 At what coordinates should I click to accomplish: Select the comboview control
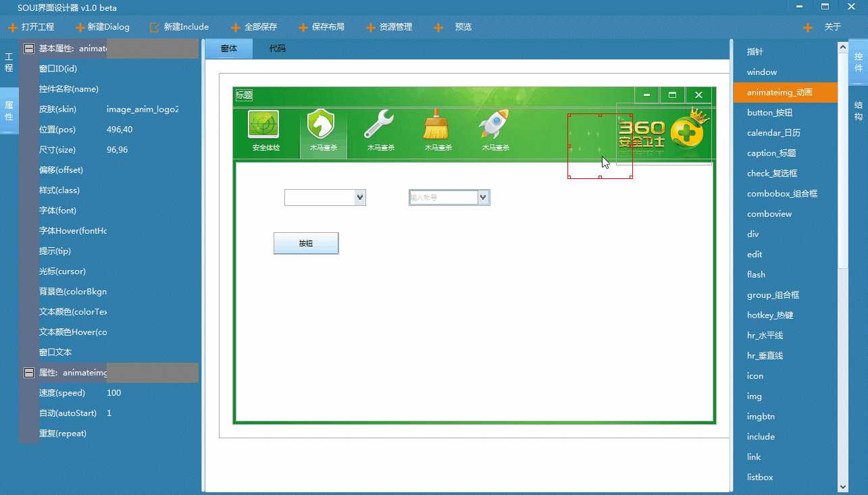(x=785, y=214)
